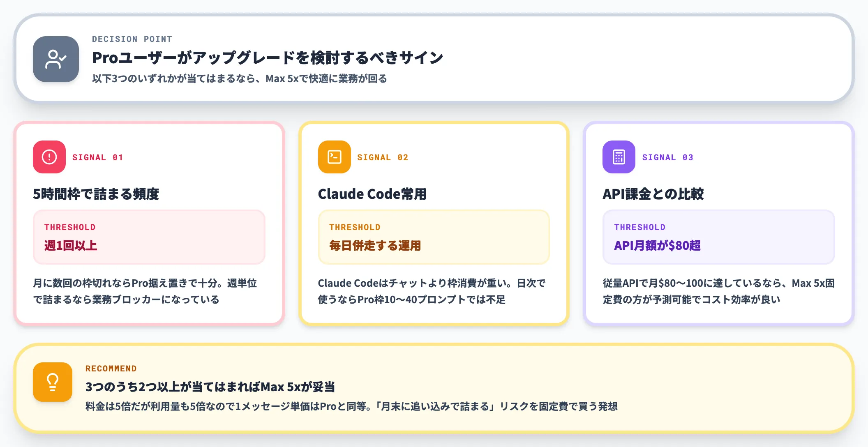This screenshot has width=868, height=447.
Task: Click the RECOMMEND label
Action: point(111,369)
